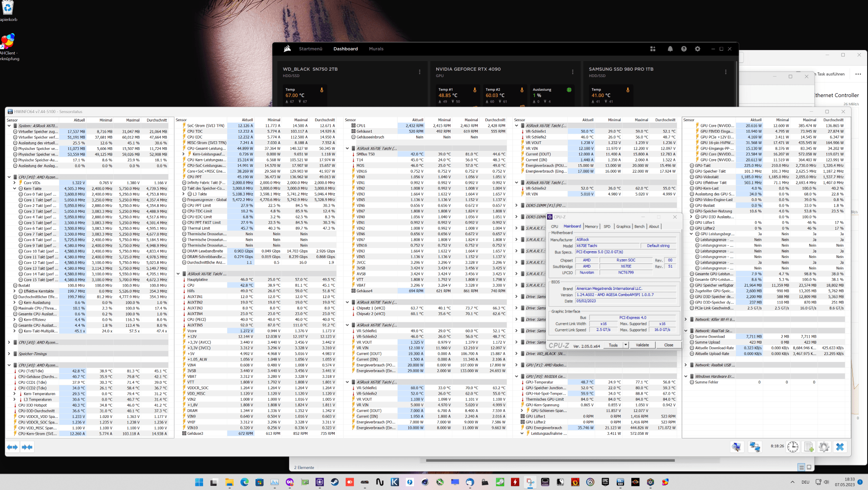Expand the Network: Killer Wi-Fi 6 group
This screenshot has height=490, width=868.
686,320
